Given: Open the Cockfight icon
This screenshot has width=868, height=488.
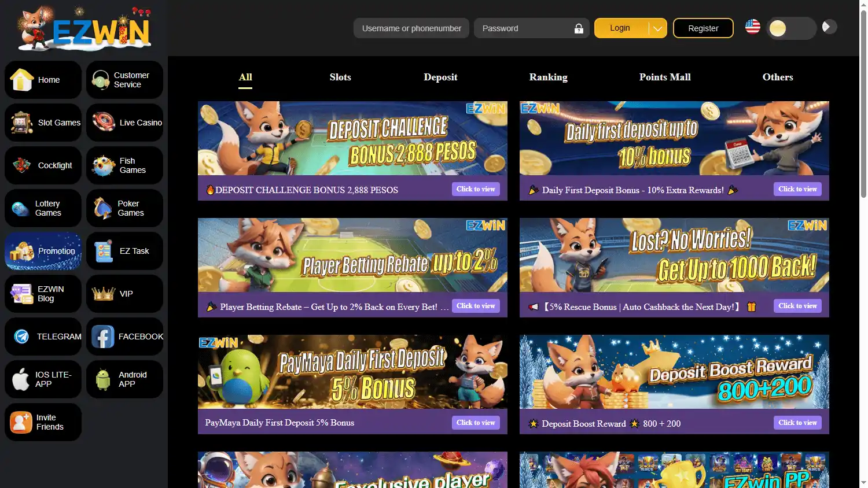Looking at the screenshot, I should (22, 165).
